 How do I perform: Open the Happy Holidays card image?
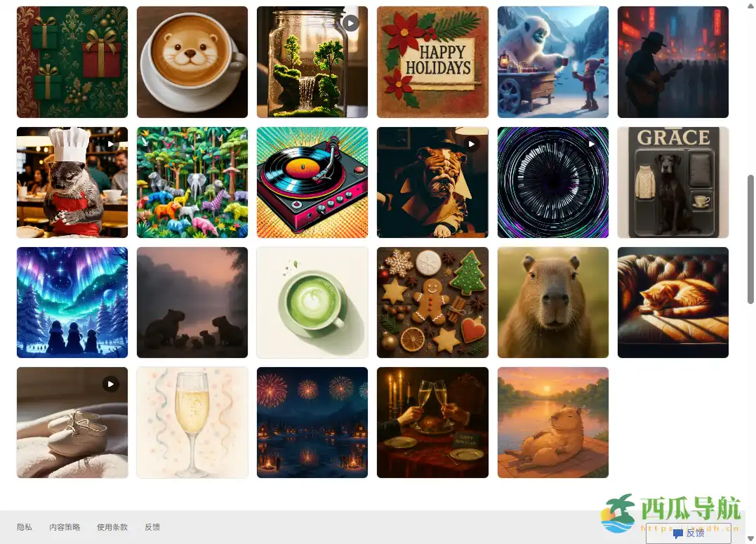click(x=432, y=62)
